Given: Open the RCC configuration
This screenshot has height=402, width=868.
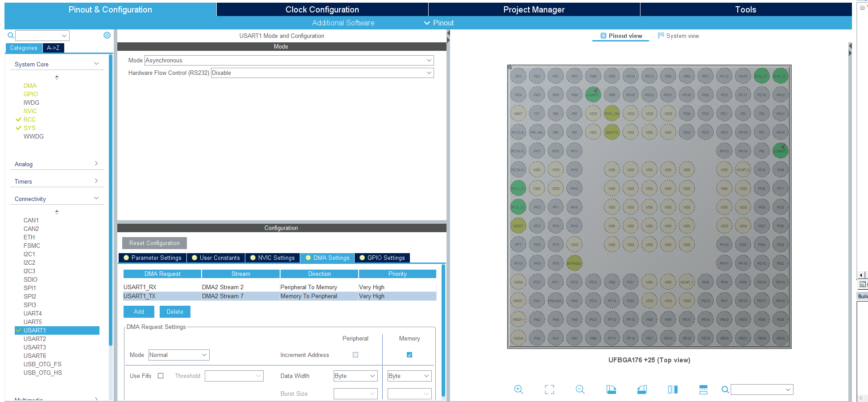Looking at the screenshot, I should tap(29, 119).
